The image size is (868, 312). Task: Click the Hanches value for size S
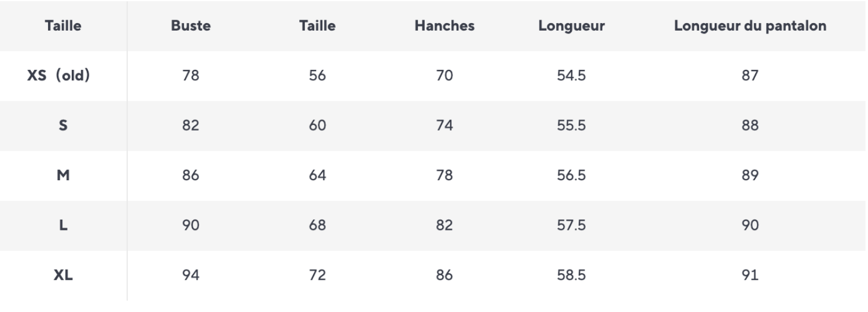pos(444,125)
